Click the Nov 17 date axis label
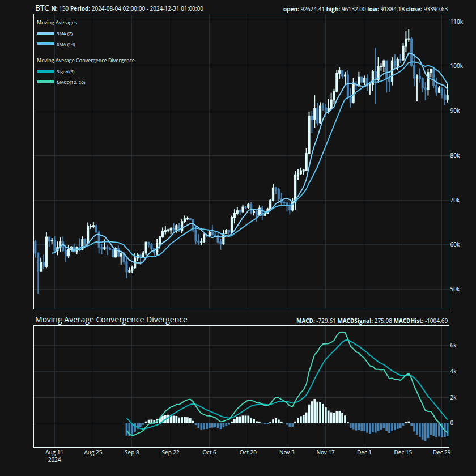The height and width of the screenshot is (476, 476). [x=326, y=453]
